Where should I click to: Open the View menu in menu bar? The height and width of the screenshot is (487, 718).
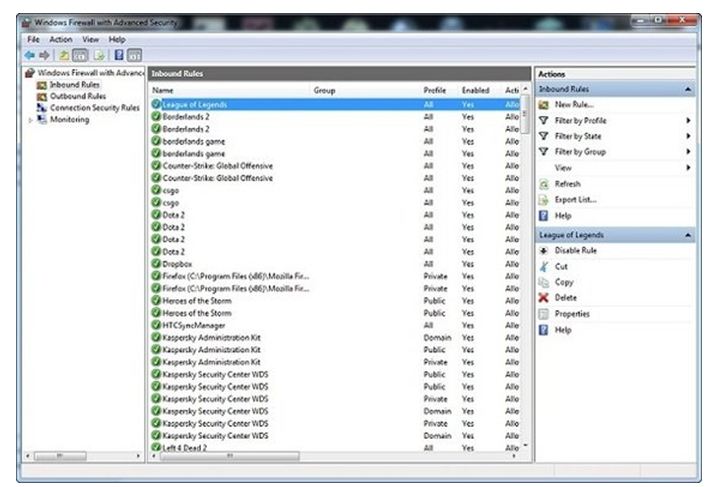pos(90,39)
